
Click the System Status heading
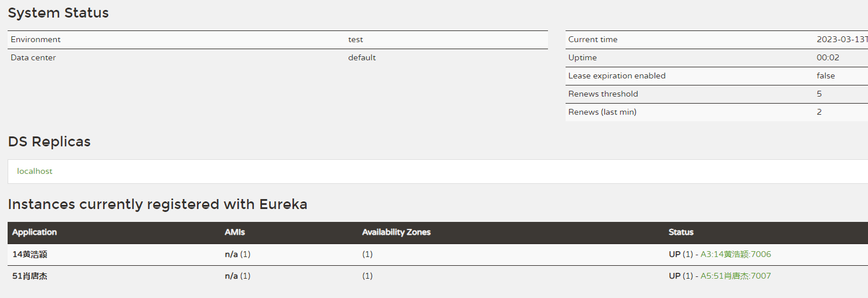[58, 13]
